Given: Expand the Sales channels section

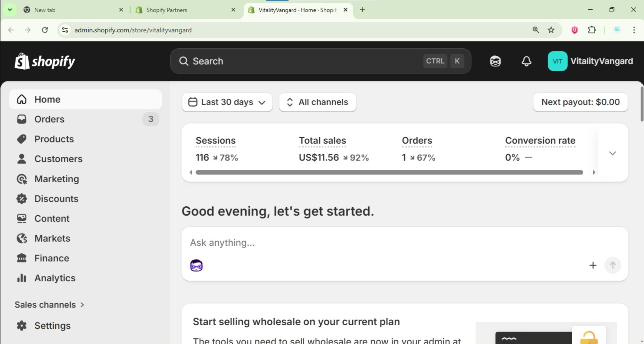Looking at the screenshot, I should tap(50, 304).
